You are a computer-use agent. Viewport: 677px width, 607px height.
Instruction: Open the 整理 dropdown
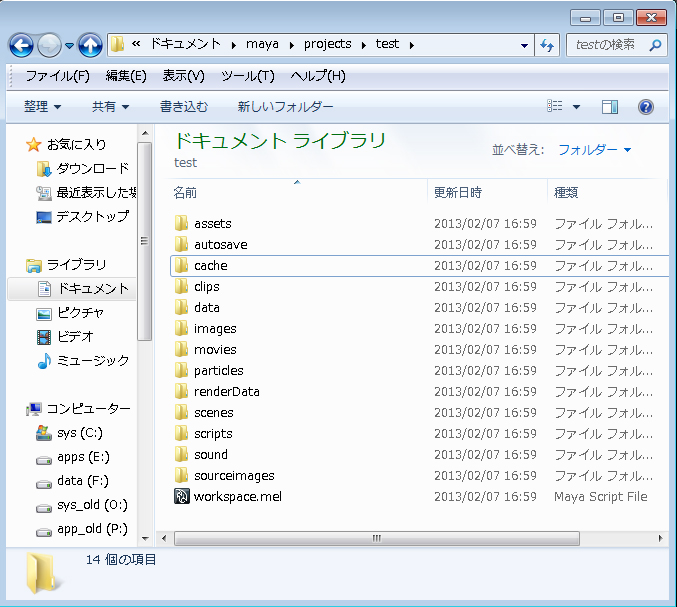(x=42, y=107)
